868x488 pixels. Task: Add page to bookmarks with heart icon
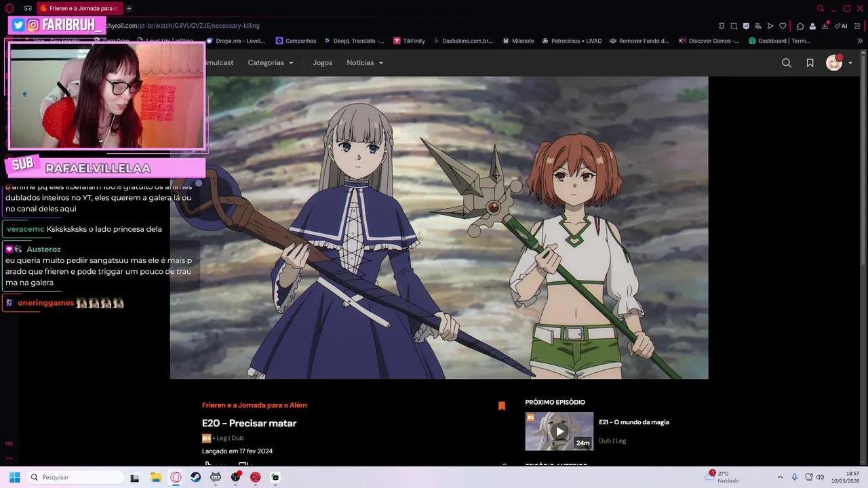[783, 26]
